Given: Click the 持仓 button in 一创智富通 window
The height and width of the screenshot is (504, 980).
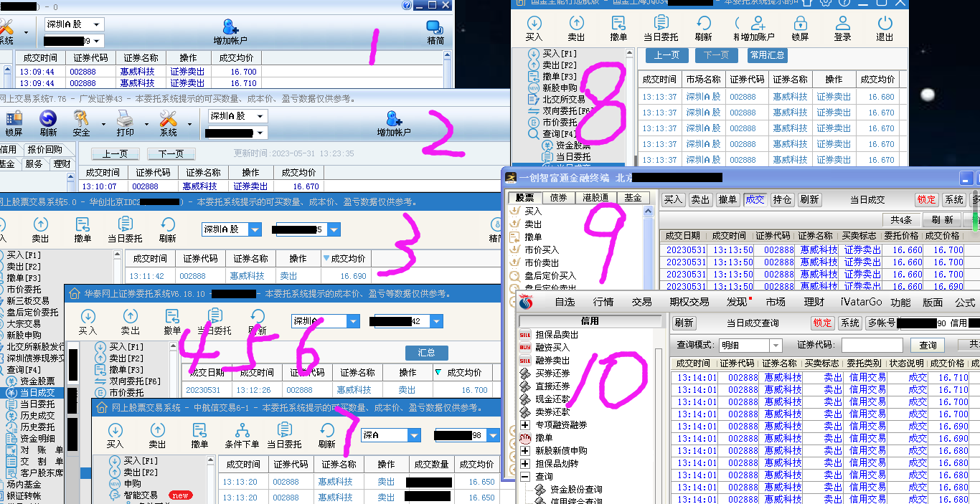Looking at the screenshot, I should [782, 200].
